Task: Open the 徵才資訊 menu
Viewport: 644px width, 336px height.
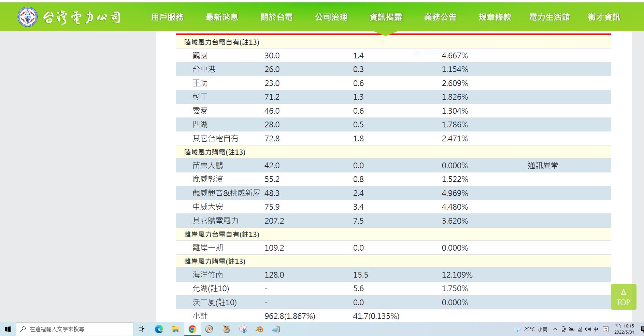Action: click(x=604, y=17)
